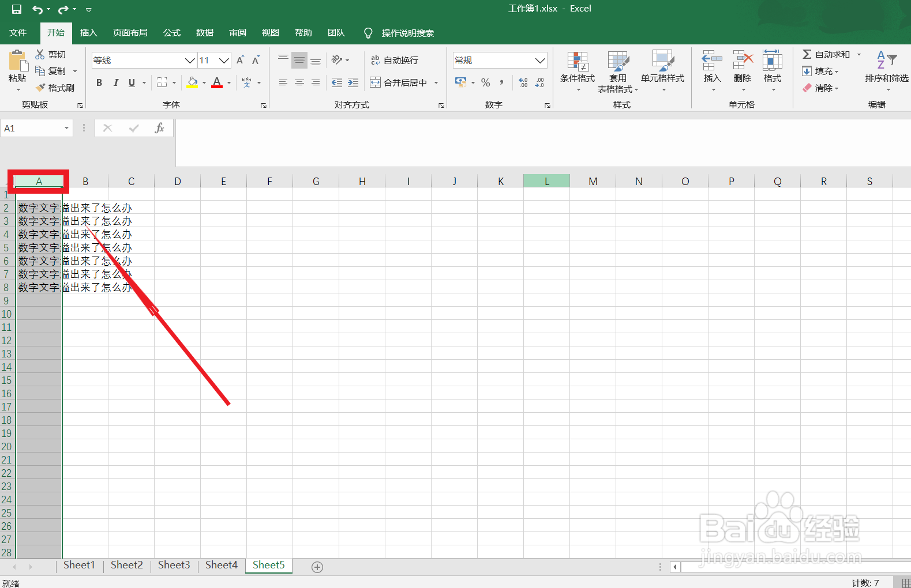Screen dimensions: 911x588
Task: Click the red font color A button
Action: [217, 82]
